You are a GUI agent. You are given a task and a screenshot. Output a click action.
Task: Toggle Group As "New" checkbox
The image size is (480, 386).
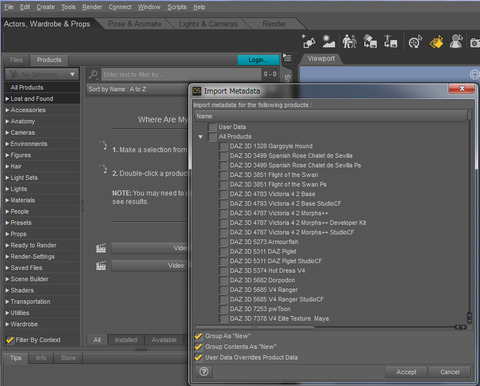pos(198,336)
